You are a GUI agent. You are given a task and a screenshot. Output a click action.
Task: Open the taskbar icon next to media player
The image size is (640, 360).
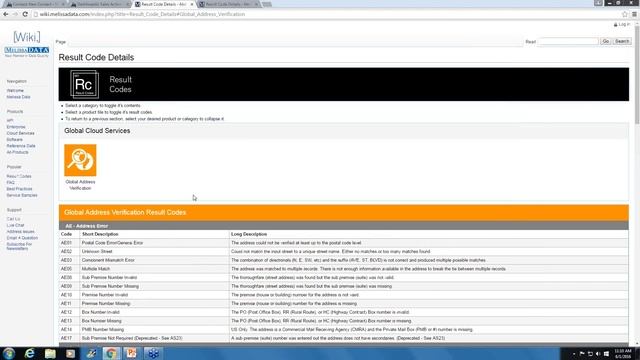point(91,353)
